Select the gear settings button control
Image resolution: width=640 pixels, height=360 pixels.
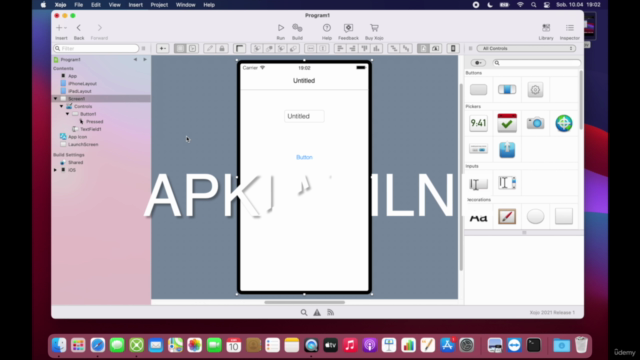click(x=535, y=89)
